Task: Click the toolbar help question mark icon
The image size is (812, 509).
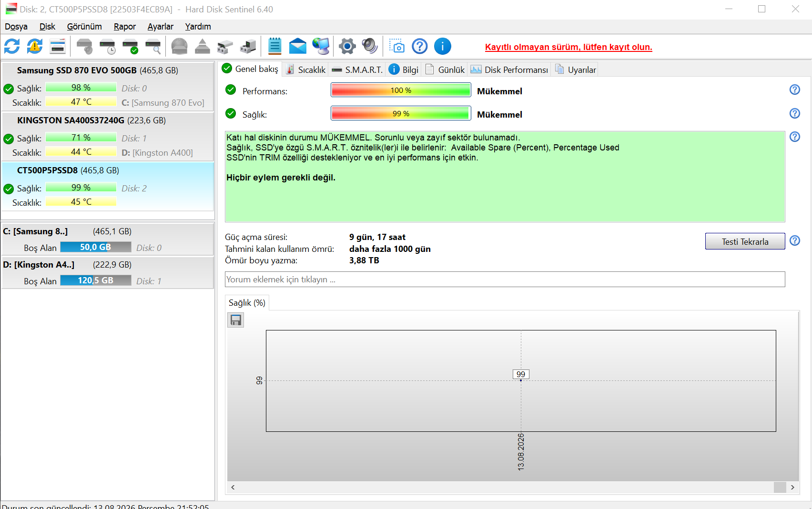Action: (x=420, y=46)
